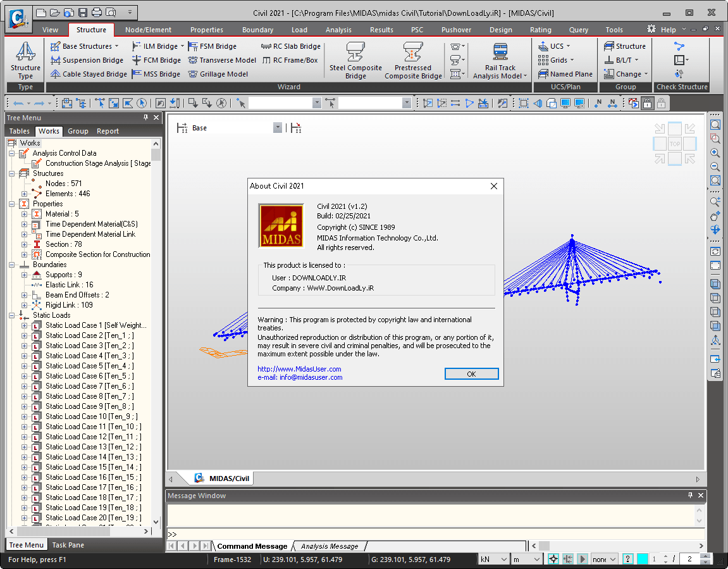Click OK in the About Civil 2021 dialog
The height and width of the screenshot is (569, 728).
point(471,374)
